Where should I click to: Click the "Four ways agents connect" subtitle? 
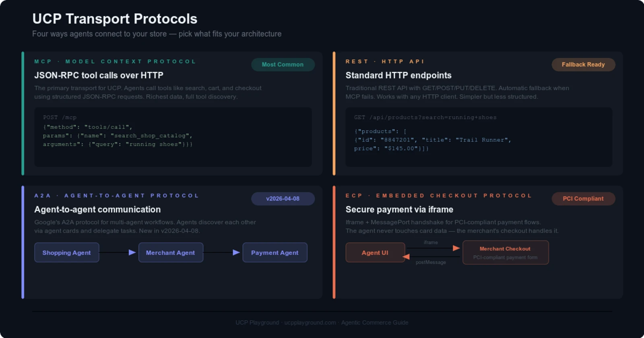[x=157, y=34]
